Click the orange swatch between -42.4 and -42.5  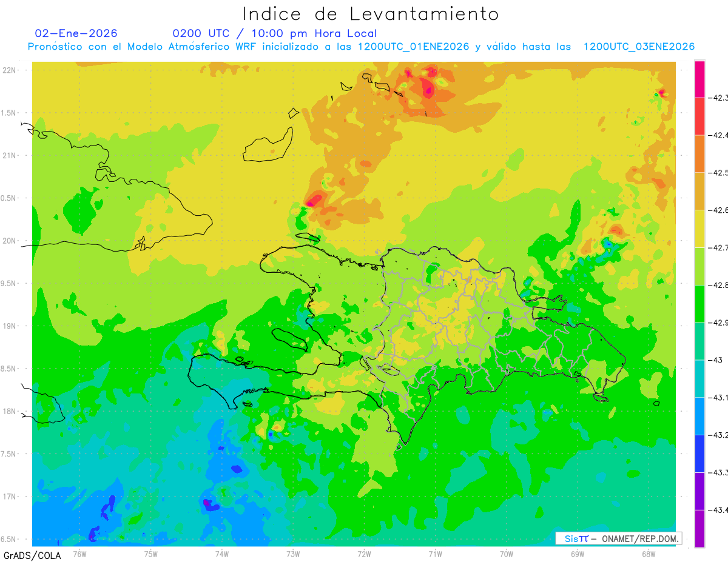699,154
